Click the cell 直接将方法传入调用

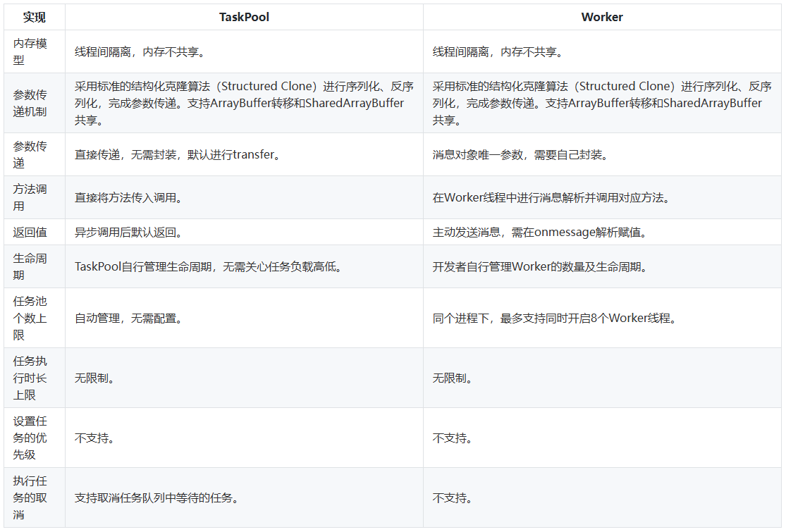(129, 197)
